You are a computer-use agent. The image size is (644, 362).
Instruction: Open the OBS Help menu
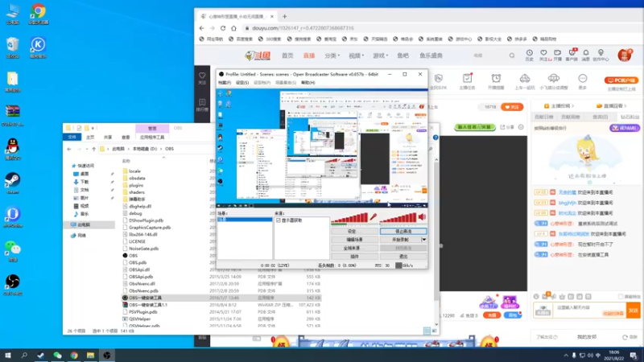pyautogui.click(x=308, y=83)
